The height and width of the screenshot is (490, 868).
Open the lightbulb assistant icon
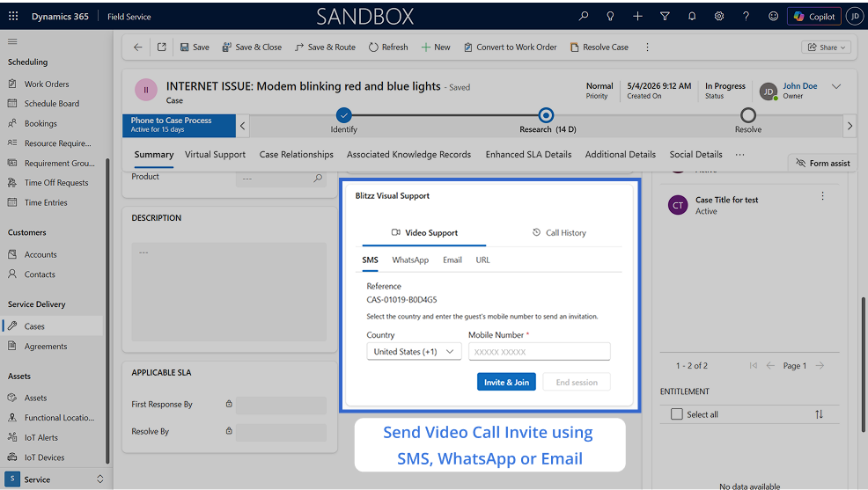pos(610,16)
